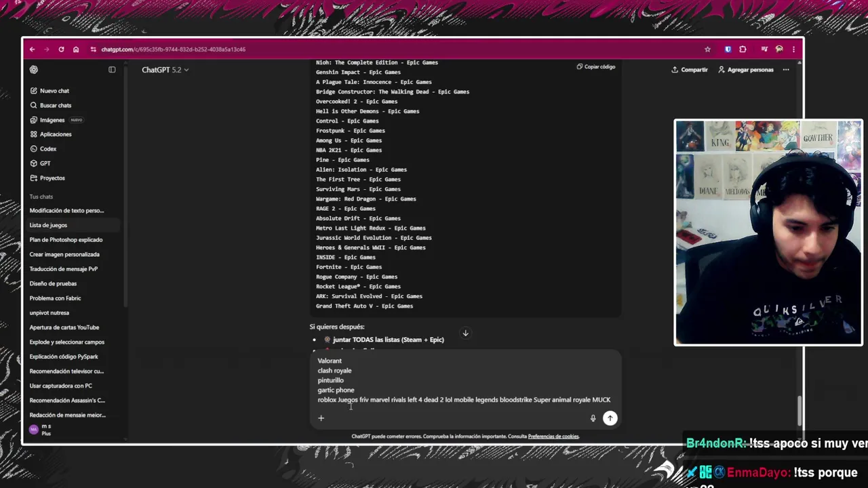Open chat 'unpivot nutresa'
This screenshot has height=488, width=868.
[x=49, y=312]
